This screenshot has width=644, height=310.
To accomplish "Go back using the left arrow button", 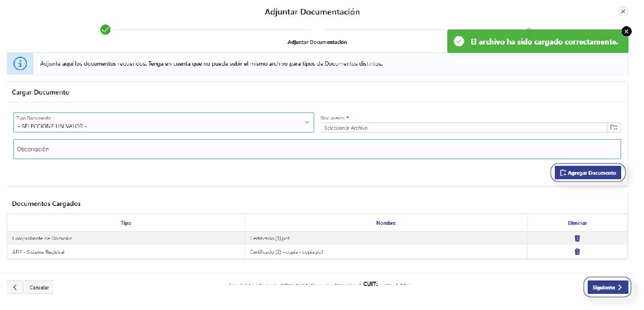I will [14, 287].
